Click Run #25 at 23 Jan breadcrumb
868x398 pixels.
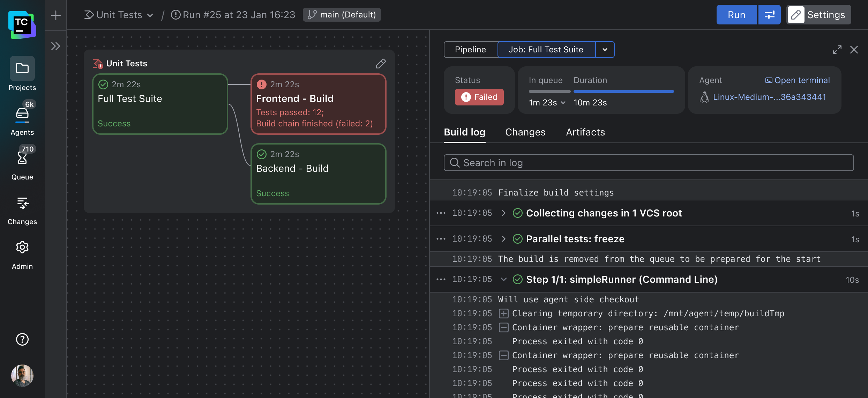click(x=233, y=15)
